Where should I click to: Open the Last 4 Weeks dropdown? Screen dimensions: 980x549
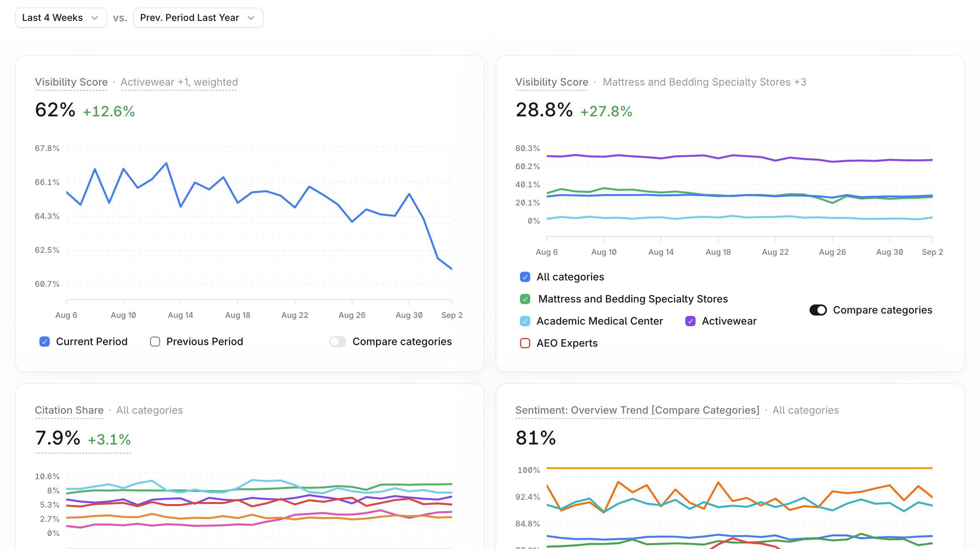pyautogui.click(x=61, y=18)
